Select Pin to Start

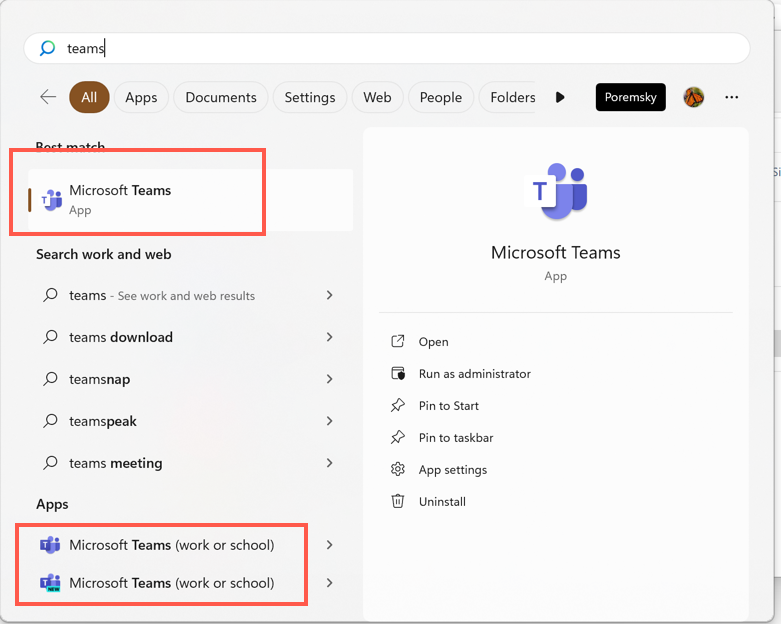(x=448, y=405)
